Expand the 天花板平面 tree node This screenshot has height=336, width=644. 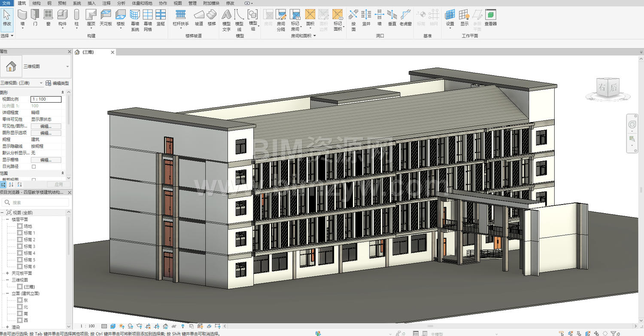click(x=7, y=273)
